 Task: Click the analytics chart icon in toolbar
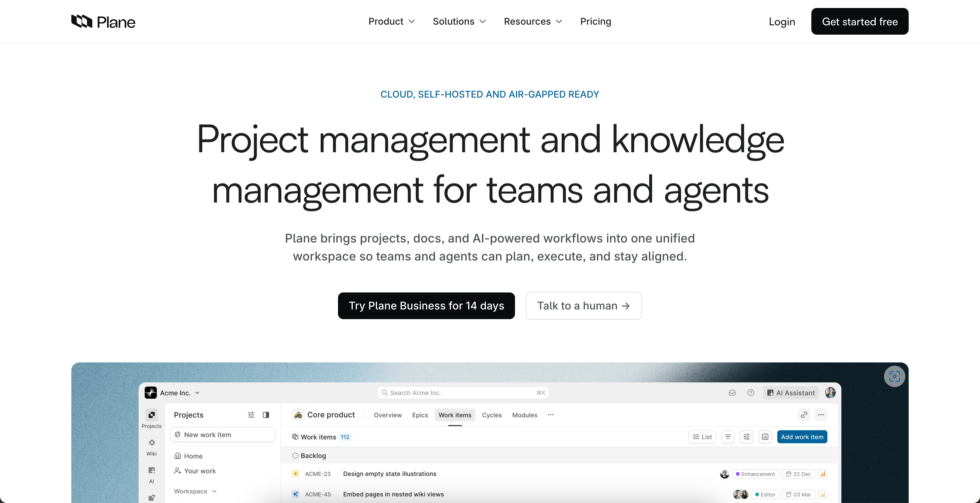click(x=765, y=437)
